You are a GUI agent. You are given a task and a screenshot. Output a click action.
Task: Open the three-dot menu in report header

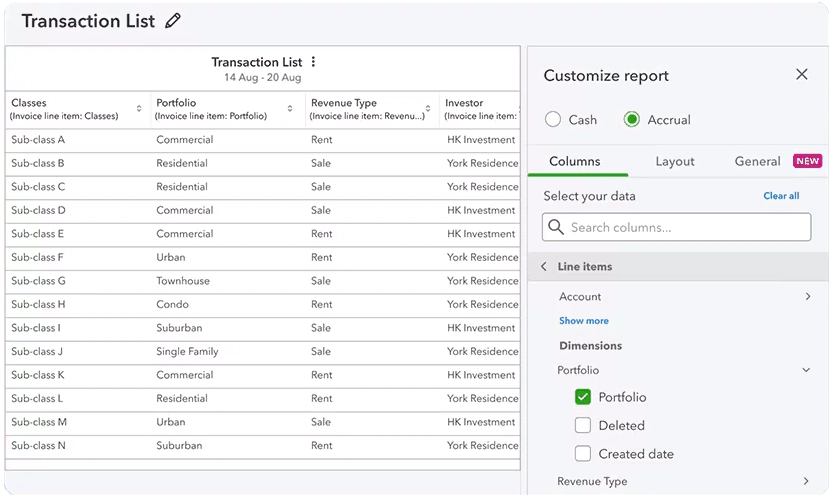pyautogui.click(x=313, y=62)
